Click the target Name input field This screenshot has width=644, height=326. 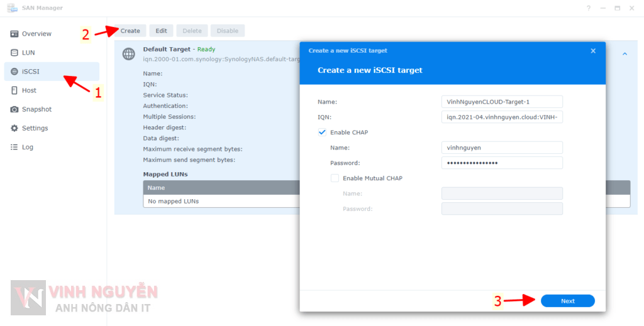pos(502,102)
